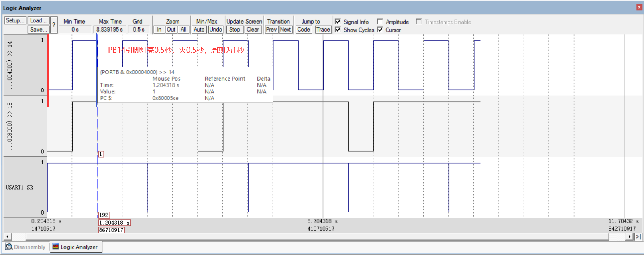
Task: Toggle the Show Cycles checkbox
Action: point(338,30)
